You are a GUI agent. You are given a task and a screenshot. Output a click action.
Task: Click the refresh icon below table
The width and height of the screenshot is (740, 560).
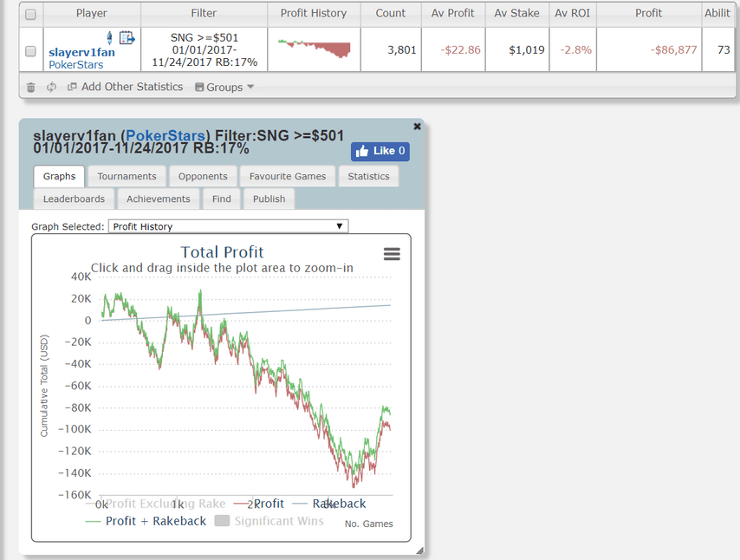click(51, 87)
